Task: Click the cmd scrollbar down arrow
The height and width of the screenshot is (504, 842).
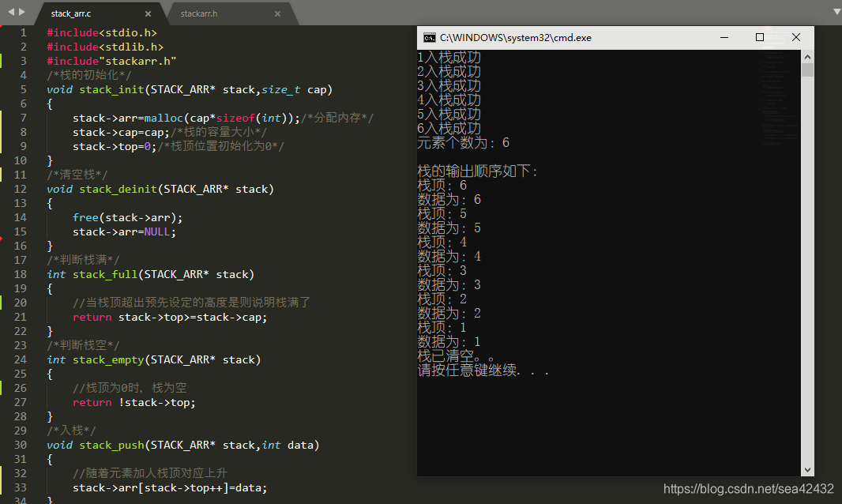Action: tap(807, 469)
